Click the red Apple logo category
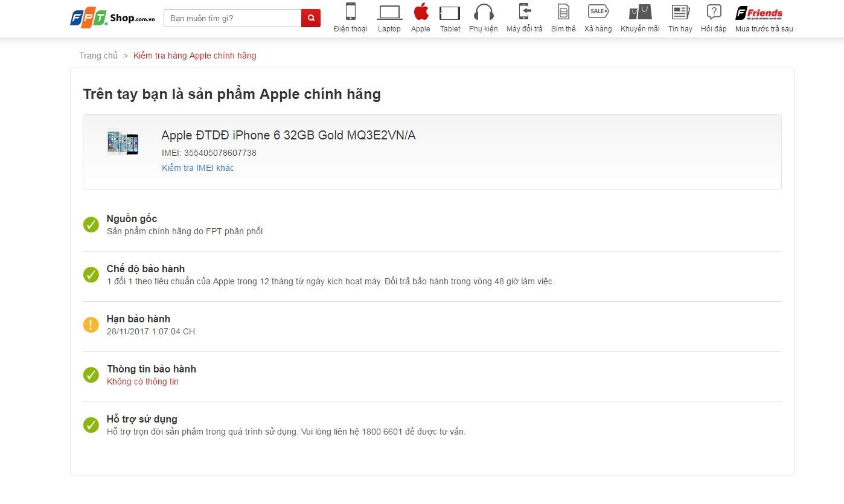Image resolution: width=844 pixels, height=504 pixels. click(421, 12)
